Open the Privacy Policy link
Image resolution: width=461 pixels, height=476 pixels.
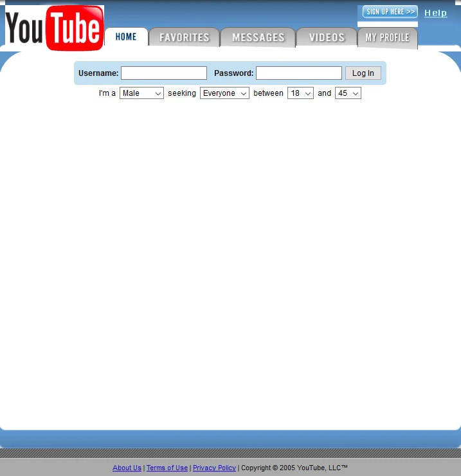[x=214, y=468]
